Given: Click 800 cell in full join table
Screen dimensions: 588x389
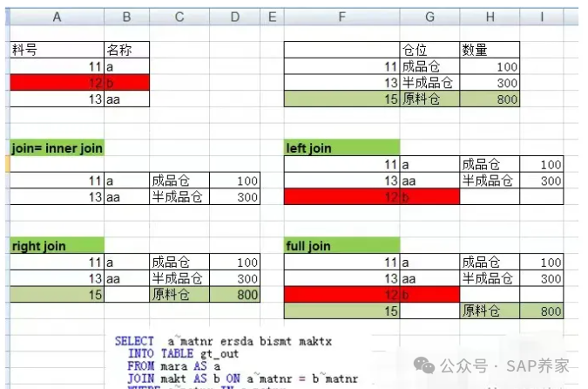Looking at the screenshot, I should click(542, 311).
